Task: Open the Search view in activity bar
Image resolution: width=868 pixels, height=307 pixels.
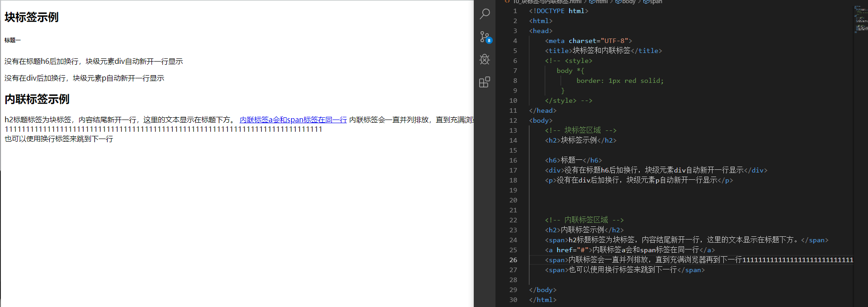Action: pos(485,14)
